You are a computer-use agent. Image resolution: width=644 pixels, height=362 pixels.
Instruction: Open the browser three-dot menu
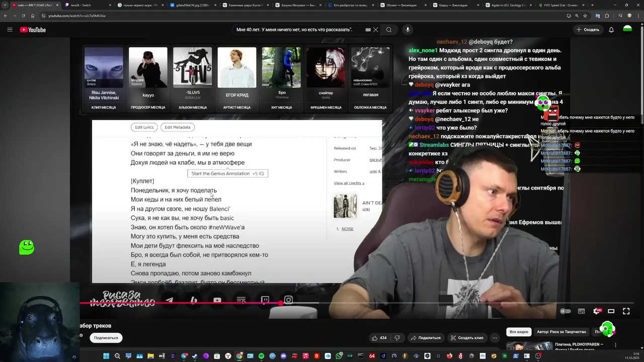tap(638, 16)
